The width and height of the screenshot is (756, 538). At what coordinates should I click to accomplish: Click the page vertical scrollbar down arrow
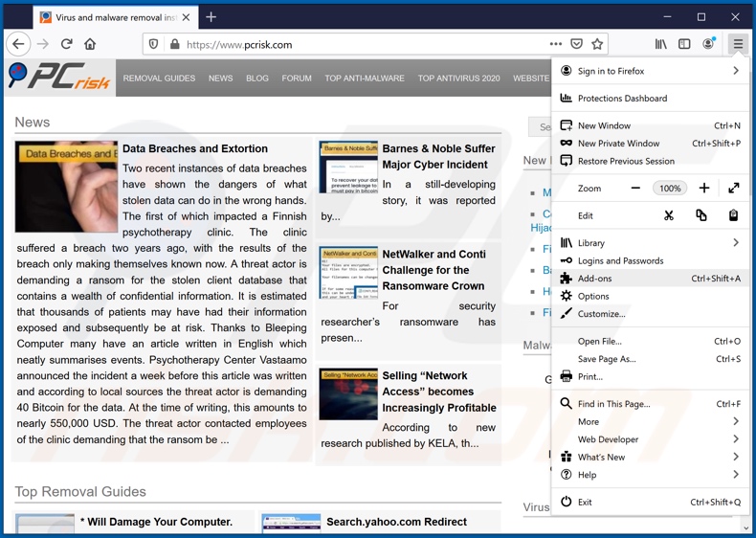point(747,527)
